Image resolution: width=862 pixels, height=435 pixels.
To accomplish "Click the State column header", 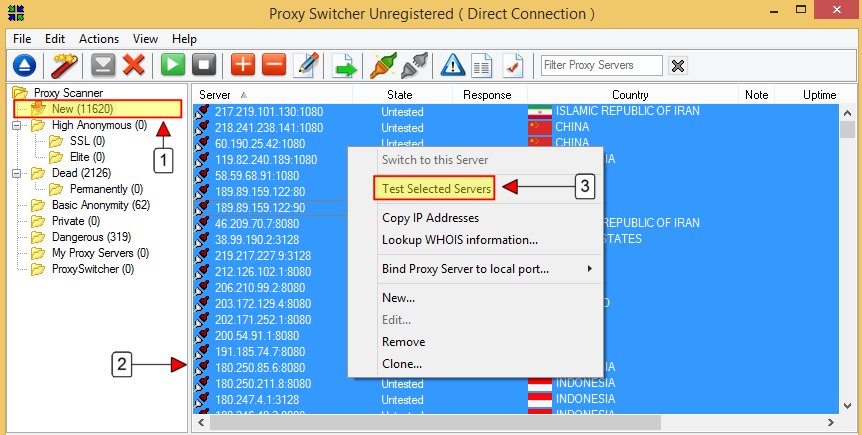I will pos(402,95).
